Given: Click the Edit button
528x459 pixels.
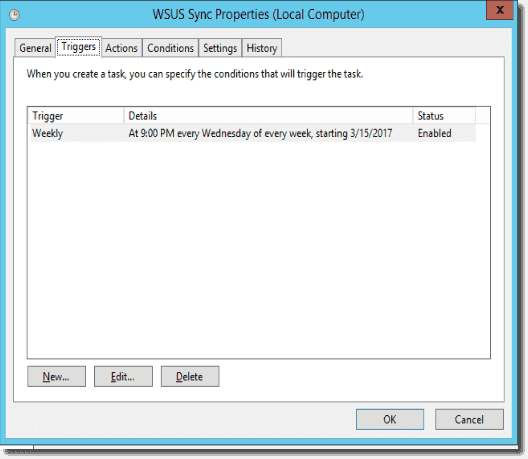Looking at the screenshot, I should 123,376.
